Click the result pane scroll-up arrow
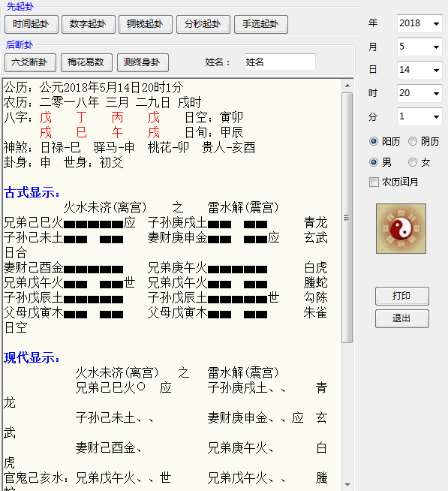 coord(347,86)
